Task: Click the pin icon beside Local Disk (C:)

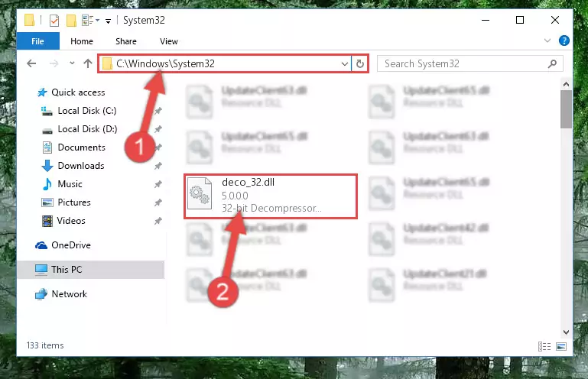Action: pyautogui.click(x=158, y=111)
